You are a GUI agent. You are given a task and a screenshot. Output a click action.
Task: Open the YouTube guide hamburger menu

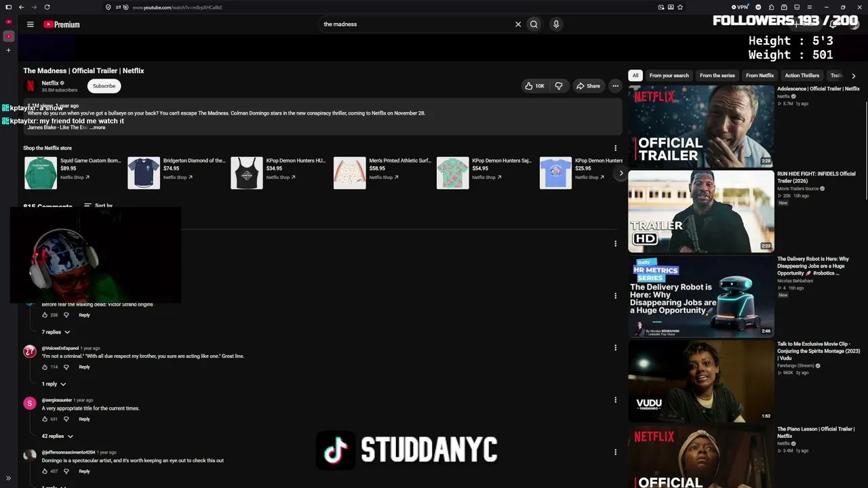point(30,24)
